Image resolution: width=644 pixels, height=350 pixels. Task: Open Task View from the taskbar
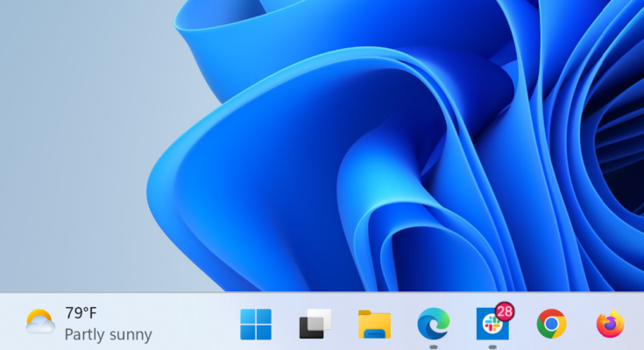pos(315,324)
